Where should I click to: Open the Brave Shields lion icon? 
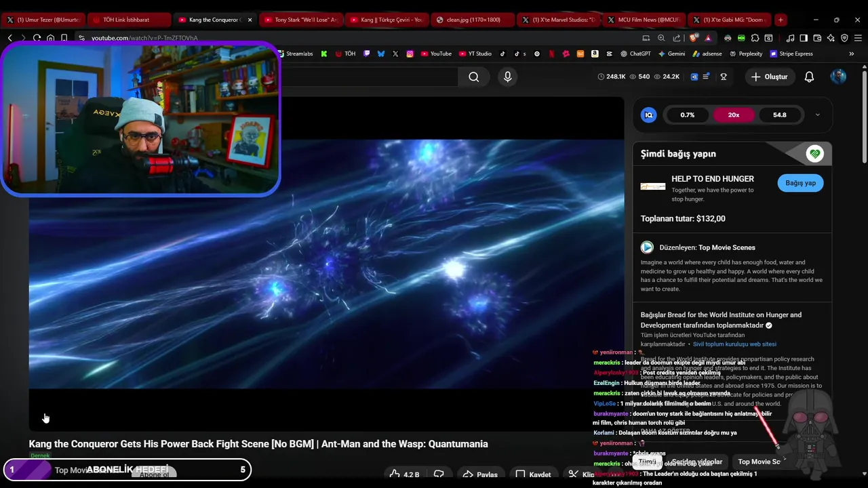coord(693,38)
